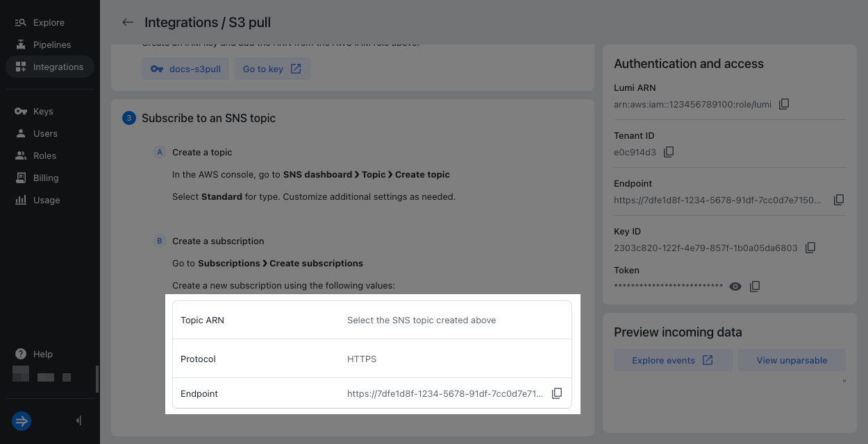Copy the Token value
Screen dimensions: 868x444
[x=755, y=286]
